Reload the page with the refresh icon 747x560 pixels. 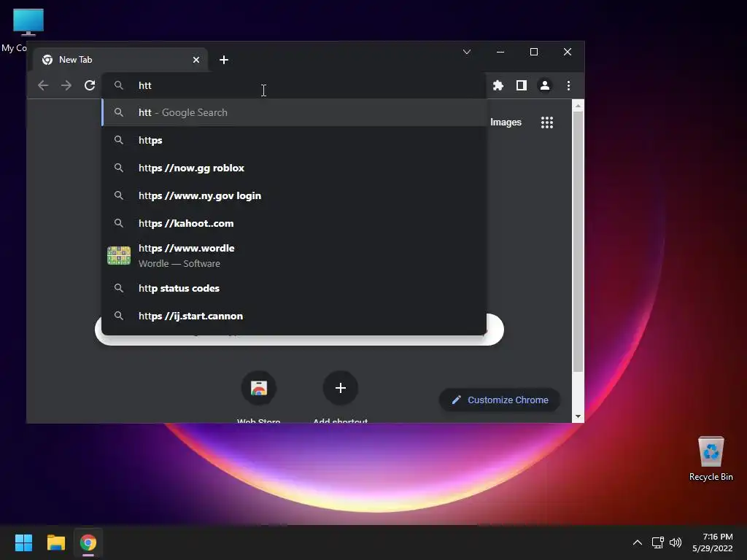click(x=90, y=86)
